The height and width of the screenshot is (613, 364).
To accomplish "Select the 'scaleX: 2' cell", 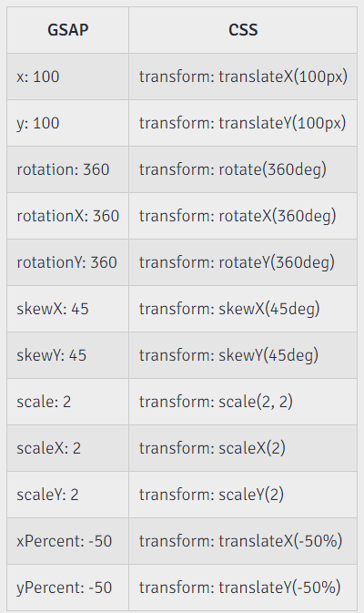I will click(68, 449).
